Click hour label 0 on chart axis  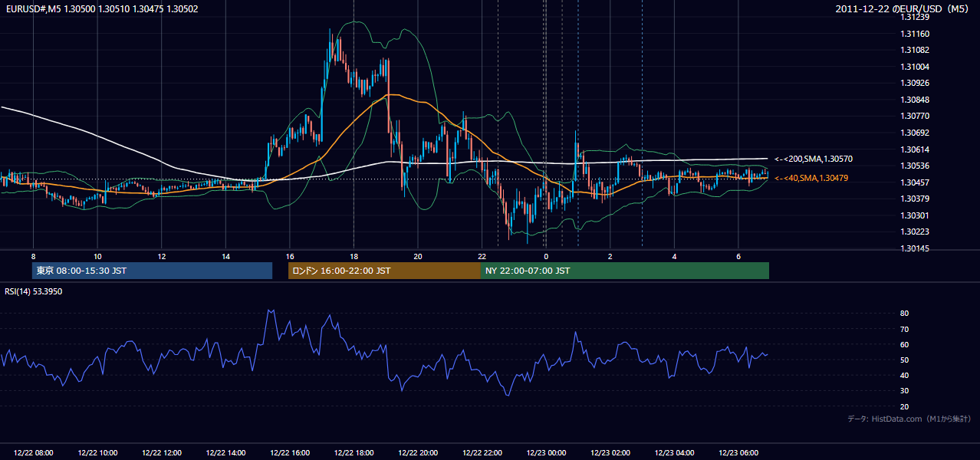click(x=545, y=256)
